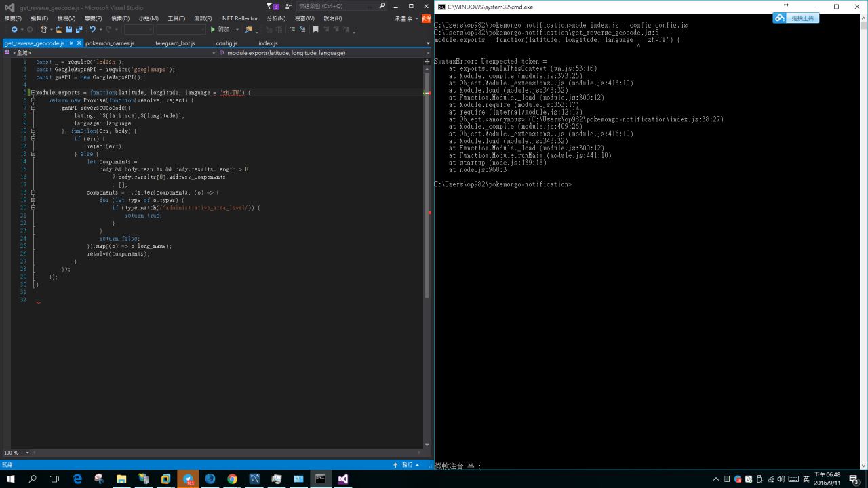Click the bookmark toggle toolbar icon
868x488 pixels.
pyautogui.click(x=315, y=30)
